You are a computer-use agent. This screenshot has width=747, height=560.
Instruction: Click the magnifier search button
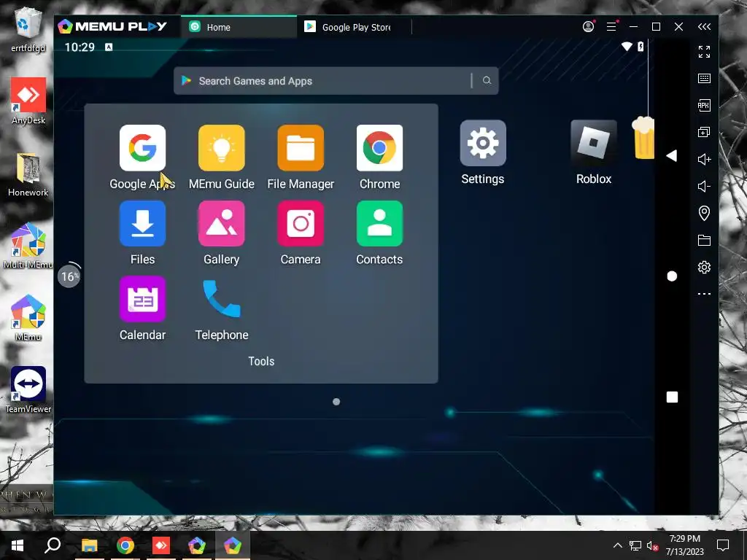(487, 80)
